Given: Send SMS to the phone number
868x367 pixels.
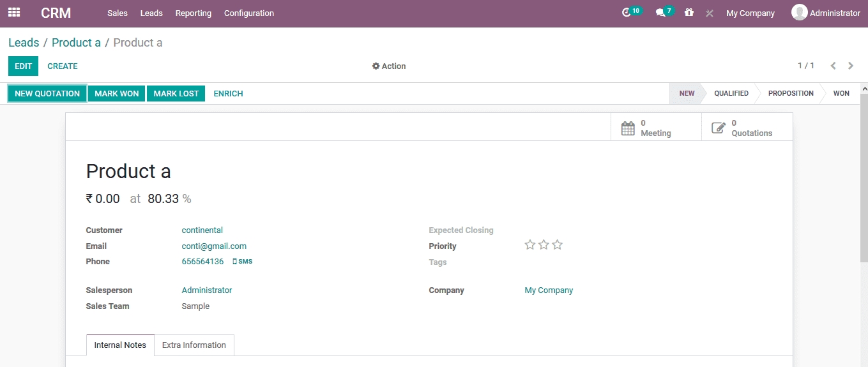Looking at the screenshot, I should coord(242,262).
